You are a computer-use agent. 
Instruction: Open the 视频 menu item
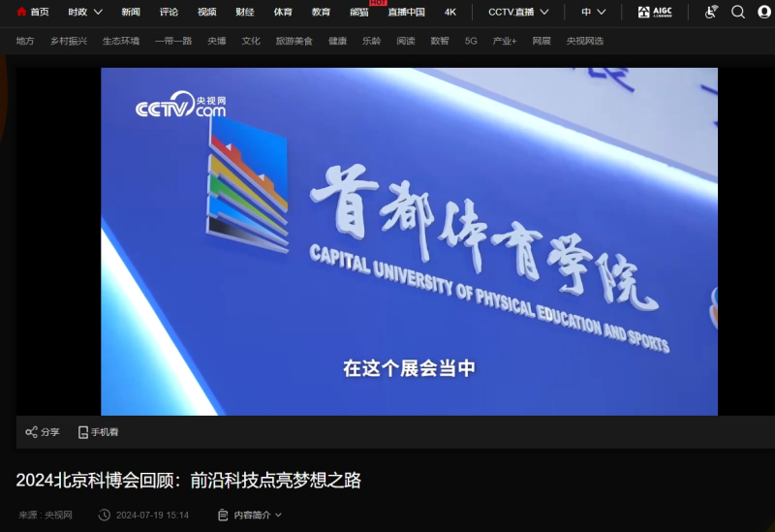(206, 12)
